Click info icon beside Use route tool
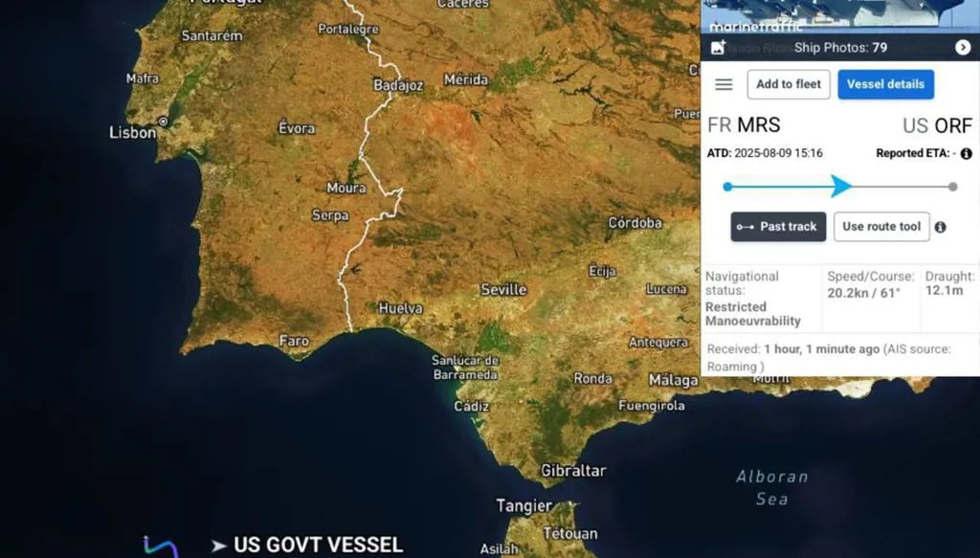Viewport: 980px width, 558px height. 940,227
